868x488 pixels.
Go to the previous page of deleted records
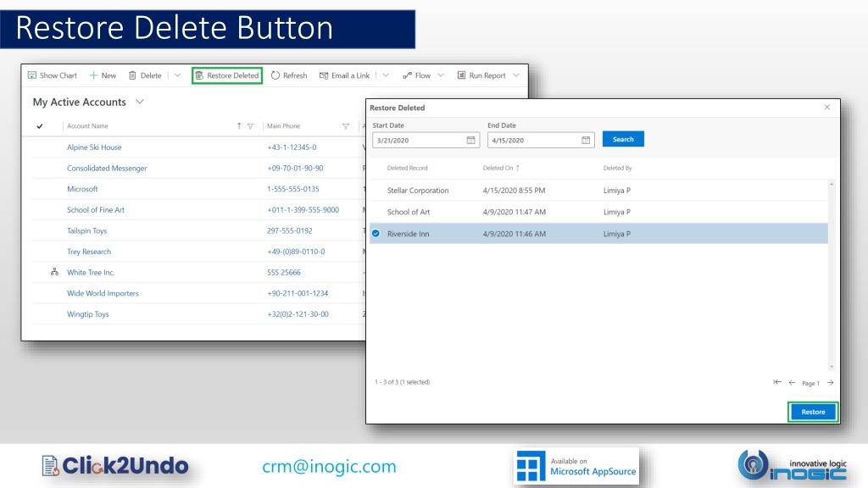pos(793,382)
